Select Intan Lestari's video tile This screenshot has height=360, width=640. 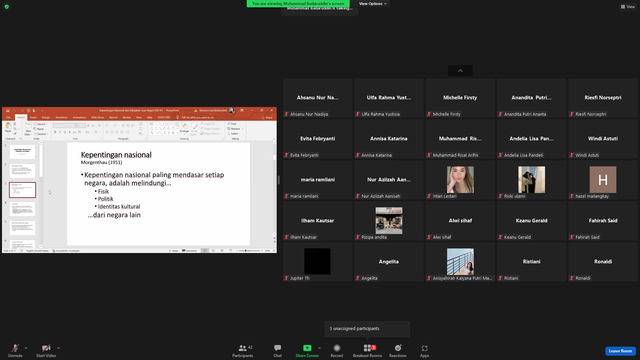tap(460, 180)
